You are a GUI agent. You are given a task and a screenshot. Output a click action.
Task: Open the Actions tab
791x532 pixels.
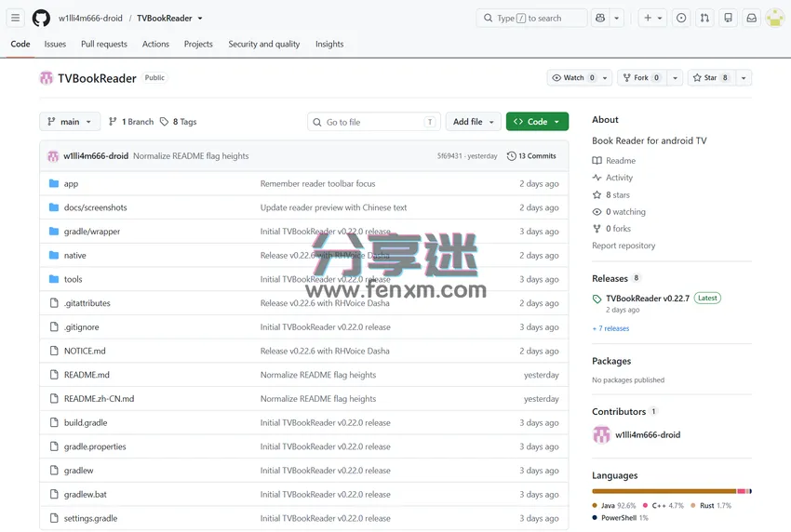coord(155,44)
